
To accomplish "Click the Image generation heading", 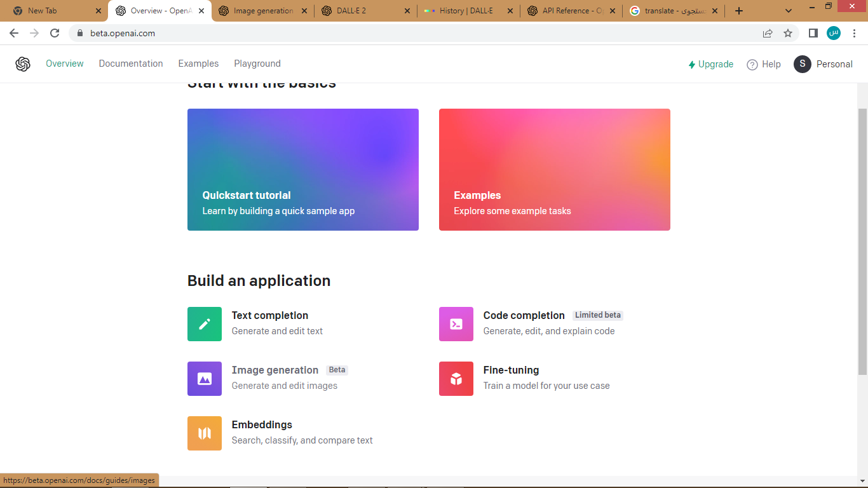I will [x=275, y=370].
